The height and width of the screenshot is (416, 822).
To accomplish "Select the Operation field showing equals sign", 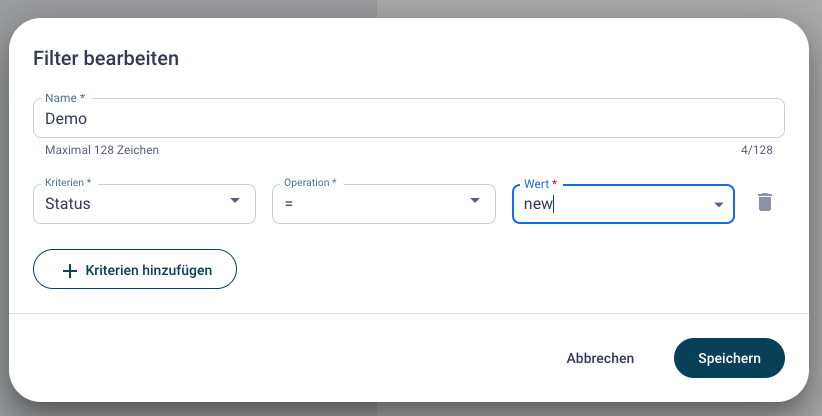I will point(384,204).
